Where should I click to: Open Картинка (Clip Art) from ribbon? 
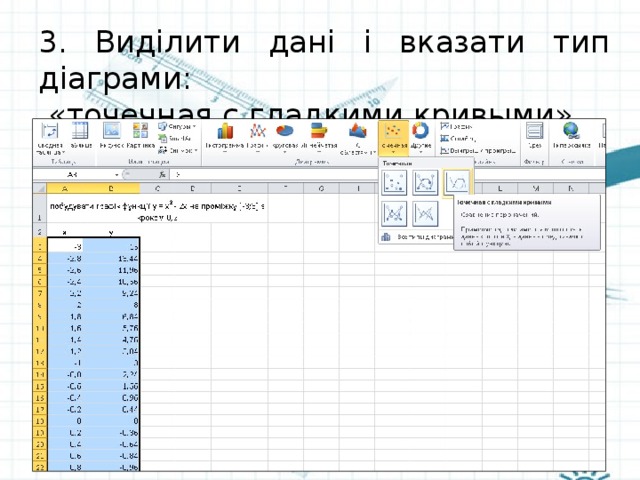[140, 136]
